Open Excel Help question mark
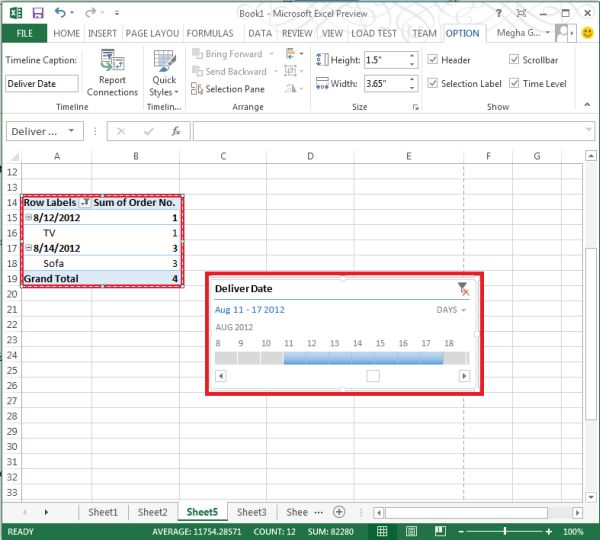Screen dimensions: 600x540 point(499,13)
